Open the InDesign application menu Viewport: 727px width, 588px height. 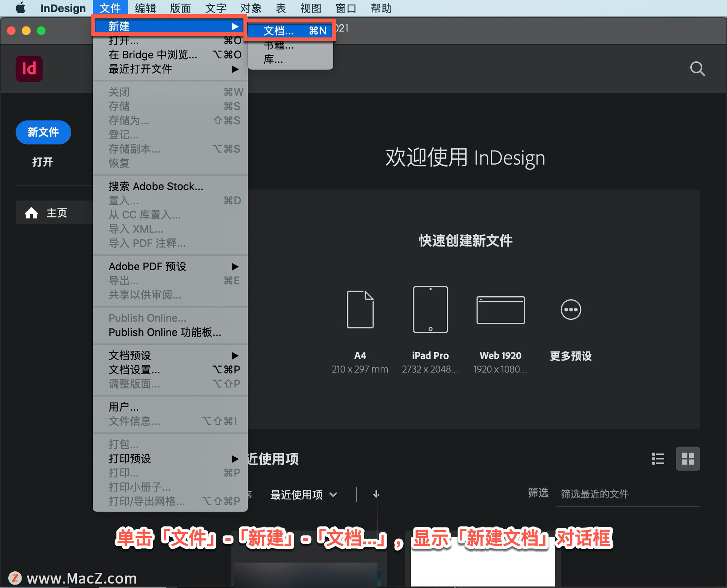pyautogui.click(x=63, y=8)
